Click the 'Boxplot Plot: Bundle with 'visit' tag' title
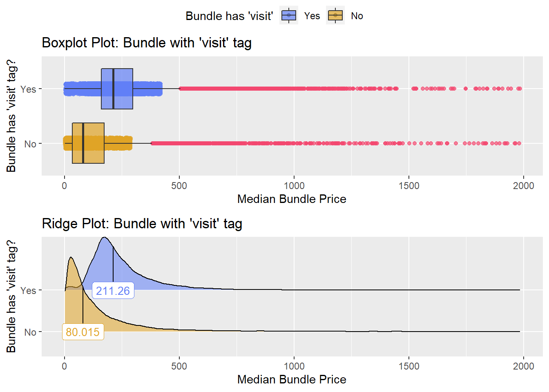The width and height of the screenshot is (549, 392). (x=146, y=43)
